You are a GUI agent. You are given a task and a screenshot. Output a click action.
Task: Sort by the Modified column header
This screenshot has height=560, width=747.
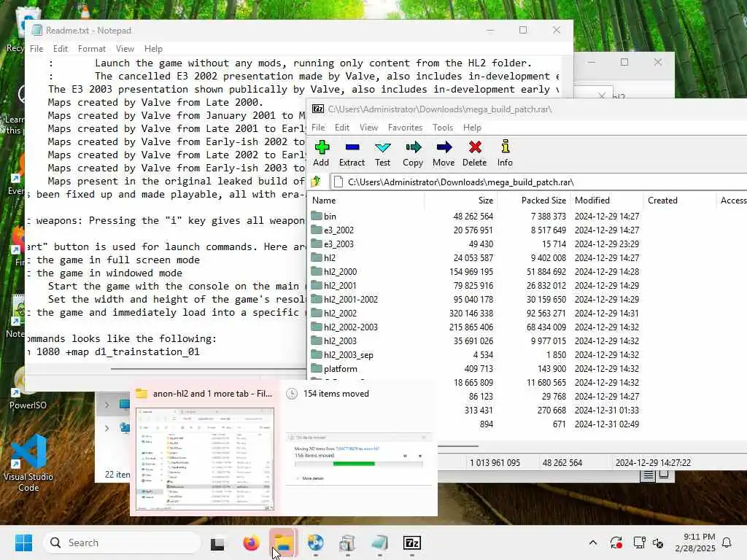(607, 201)
